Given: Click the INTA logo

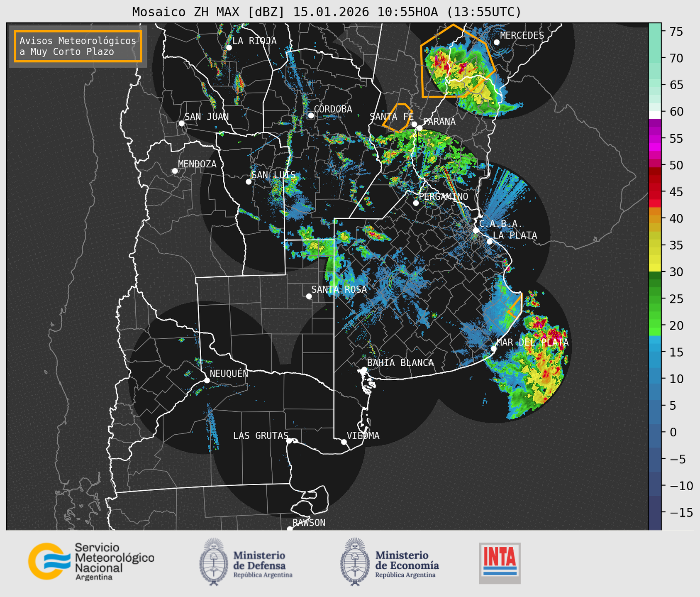Looking at the screenshot, I should click(500, 563).
